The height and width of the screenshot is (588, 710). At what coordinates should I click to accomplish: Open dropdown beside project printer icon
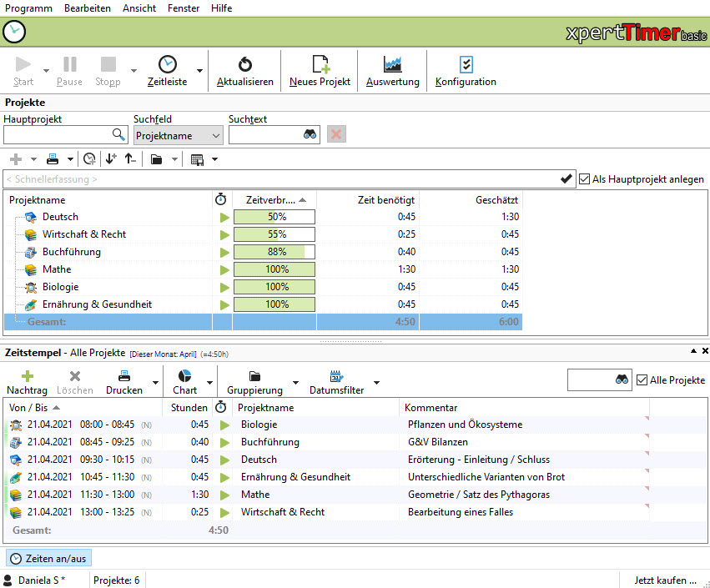70,159
